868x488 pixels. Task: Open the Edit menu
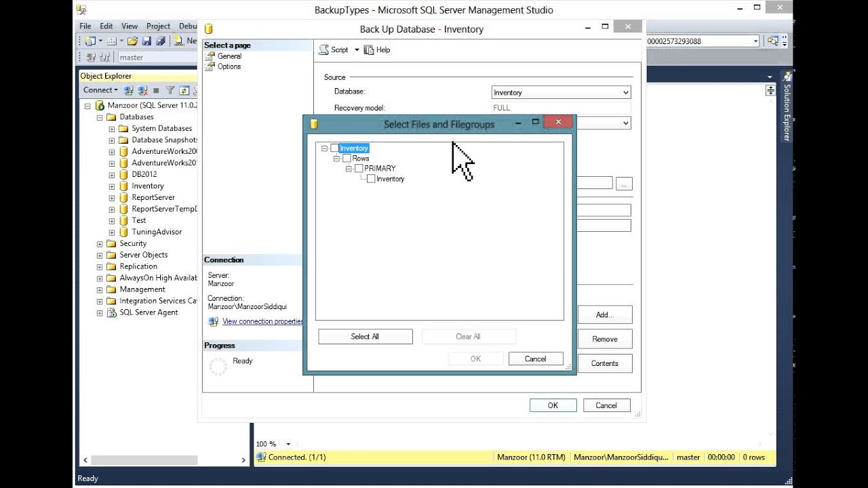point(106,26)
